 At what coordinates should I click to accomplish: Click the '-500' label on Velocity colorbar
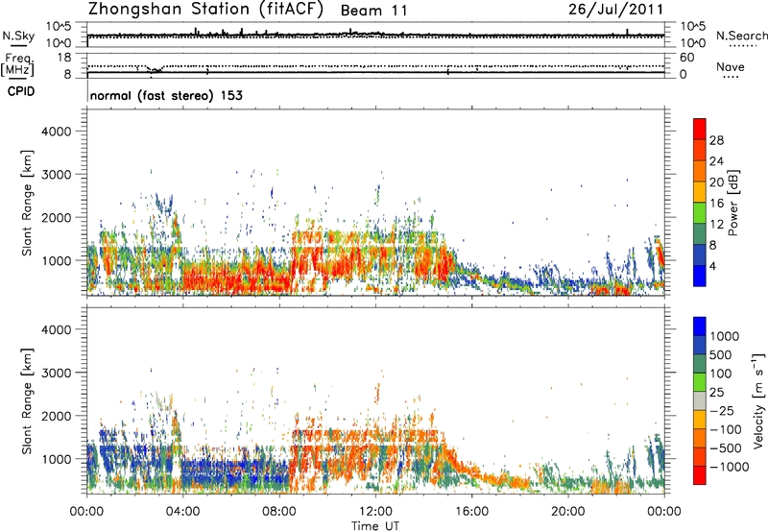(x=726, y=448)
